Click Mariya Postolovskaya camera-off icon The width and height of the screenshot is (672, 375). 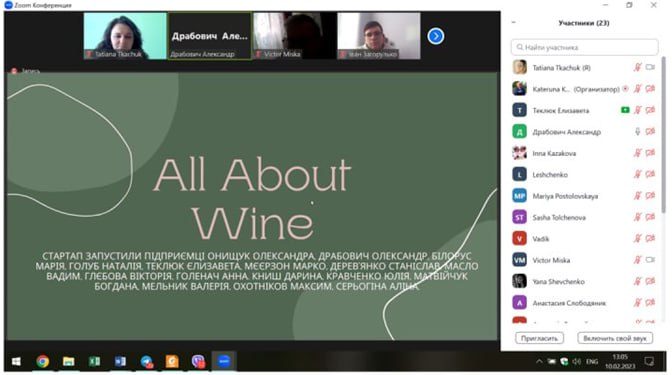(650, 196)
